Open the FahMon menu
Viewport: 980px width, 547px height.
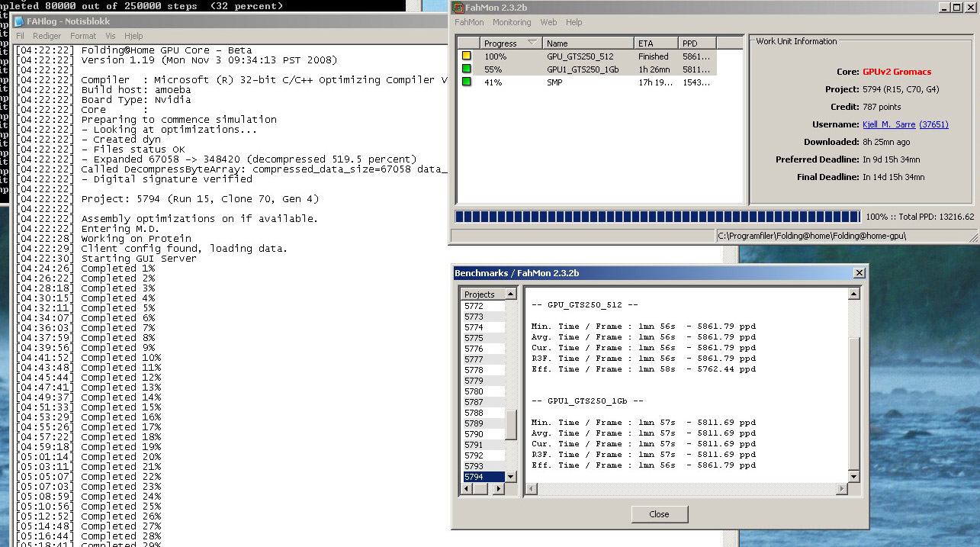[x=469, y=22]
